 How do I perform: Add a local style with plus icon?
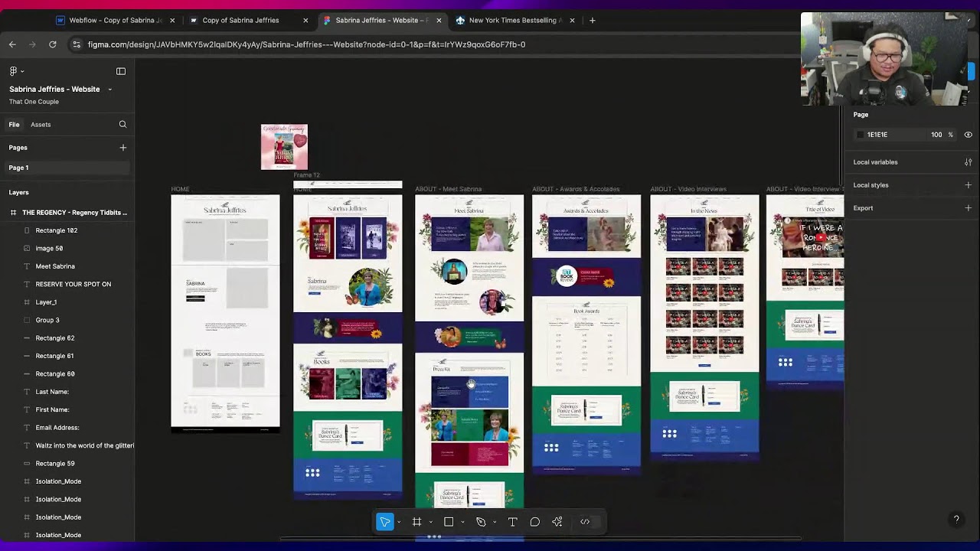(x=968, y=185)
